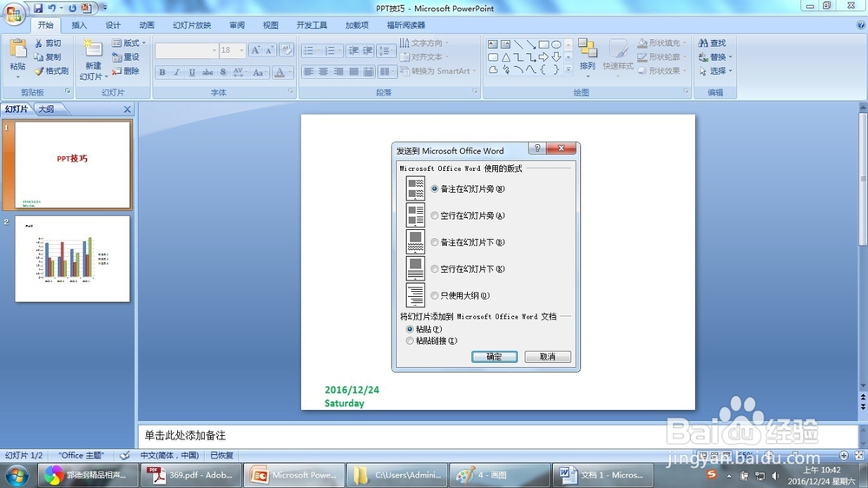Select slide 1 thumbnail PPT技巧
The width and height of the screenshot is (868, 488).
[x=73, y=165]
